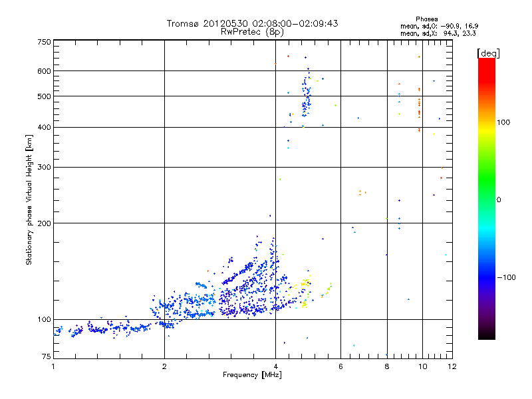The width and height of the screenshot is (532, 399).
Task: Click the 'Stationary phase Virtual Height [km]' axis title
Action: [29, 199]
